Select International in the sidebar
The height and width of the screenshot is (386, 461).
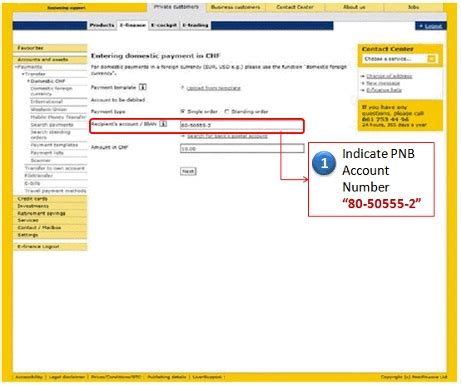(46, 102)
